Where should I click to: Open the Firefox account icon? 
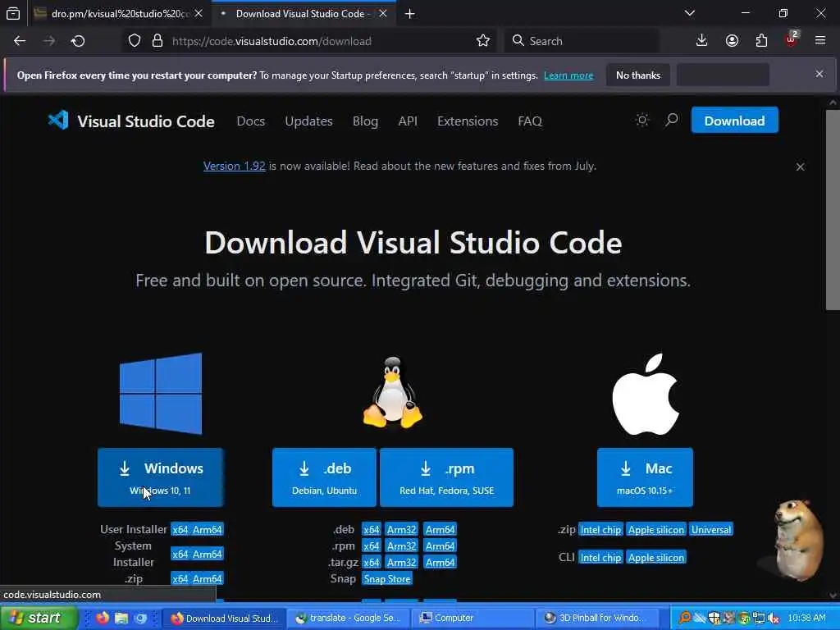coord(732,41)
